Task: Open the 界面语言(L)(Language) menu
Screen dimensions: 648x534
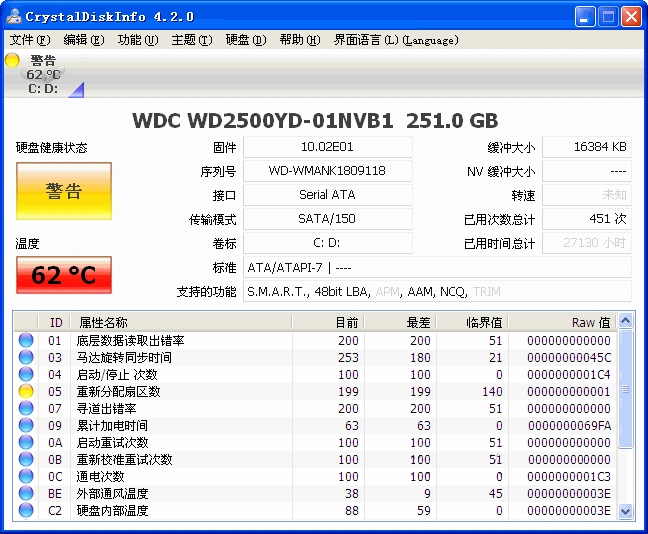Action: pyautogui.click(x=395, y=40)
